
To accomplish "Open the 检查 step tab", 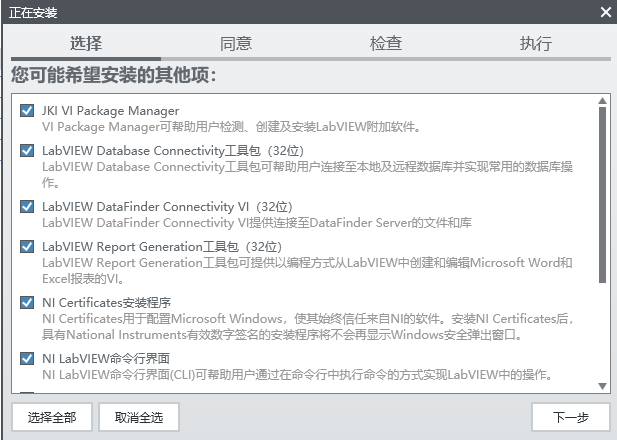I will pos(386,44).
